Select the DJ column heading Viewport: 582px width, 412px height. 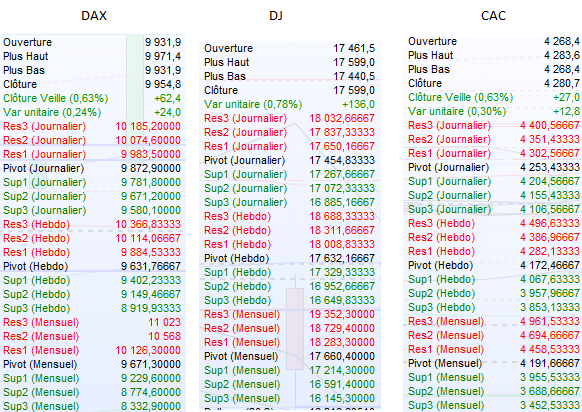pos(276,16)
